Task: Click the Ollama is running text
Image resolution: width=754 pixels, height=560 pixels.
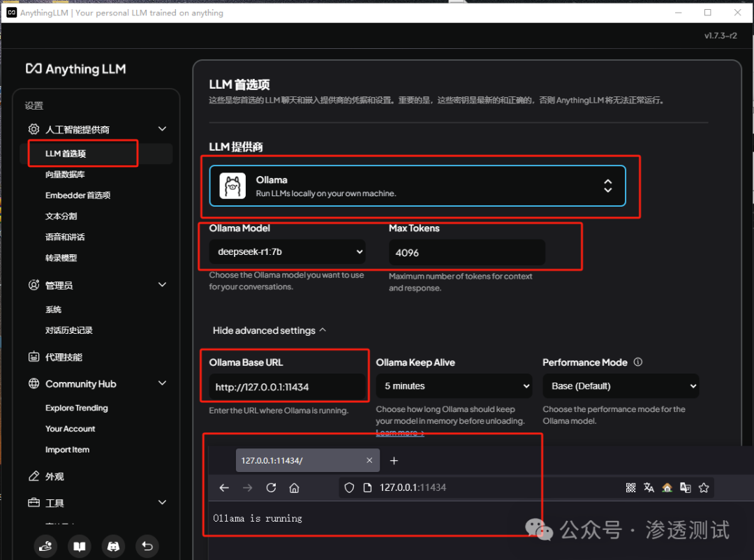Action: [x=258, y=518]
